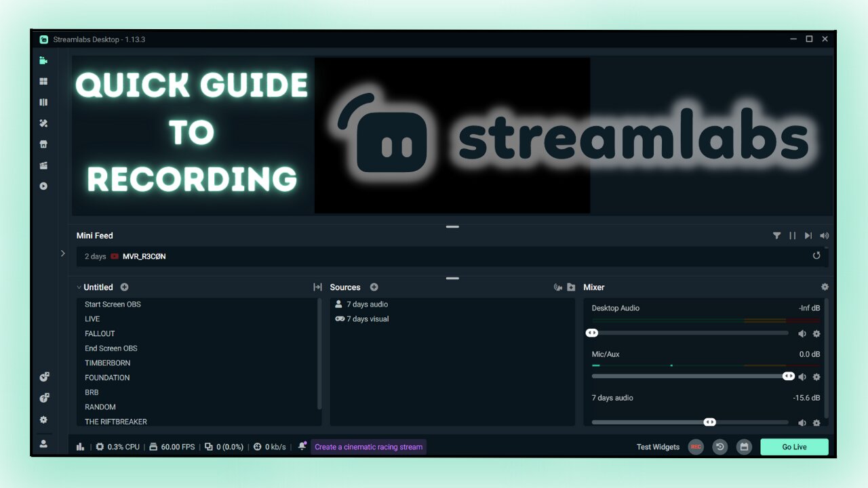Click the handle below Mini Feed
This screenshot has height=488, width=868.
(x=452, y=278)
